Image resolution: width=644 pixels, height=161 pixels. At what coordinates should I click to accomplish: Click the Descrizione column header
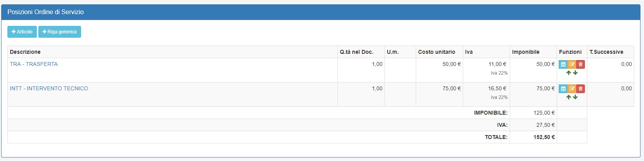[25, 52]
